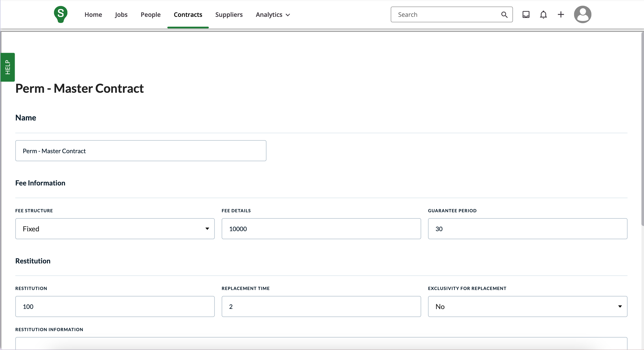Focus the Fee Details field
Screen dimensions: 644x350
click(321, 229)
